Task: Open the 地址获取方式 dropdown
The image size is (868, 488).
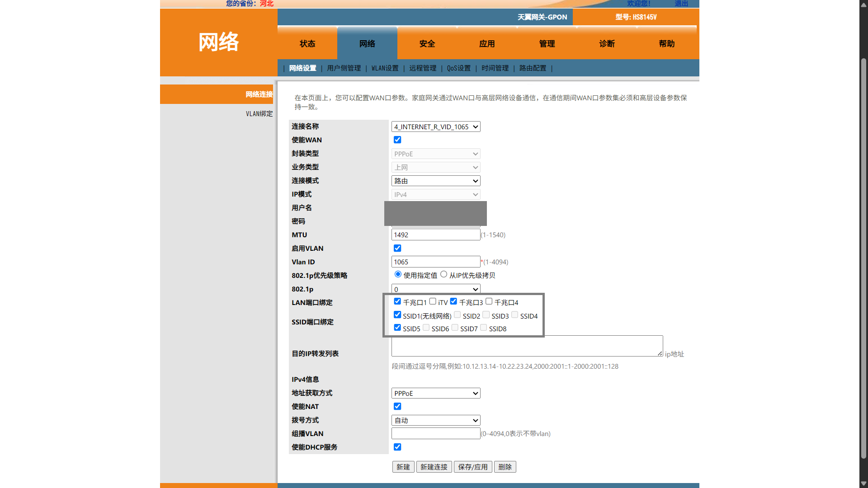Action: point(436,394)
